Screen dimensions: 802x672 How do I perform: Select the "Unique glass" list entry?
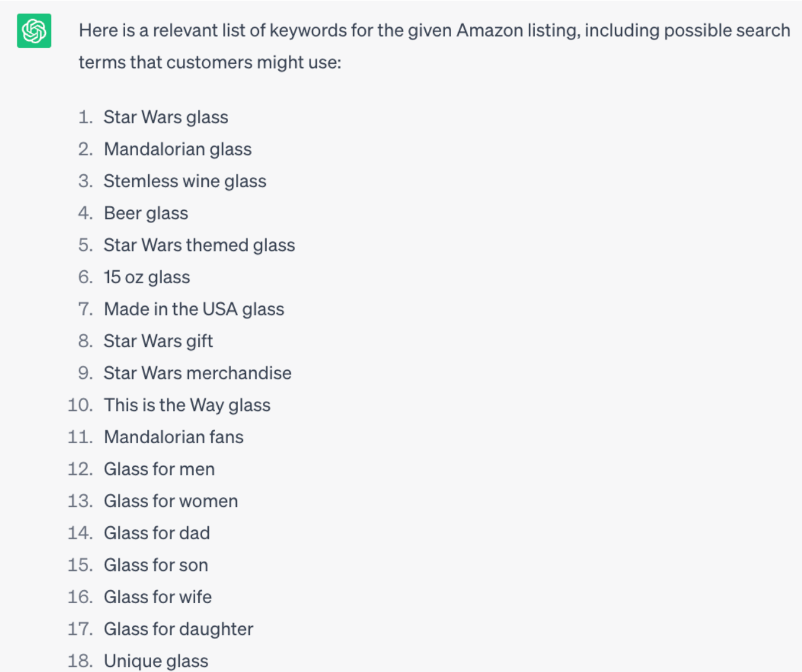(156, 661)
